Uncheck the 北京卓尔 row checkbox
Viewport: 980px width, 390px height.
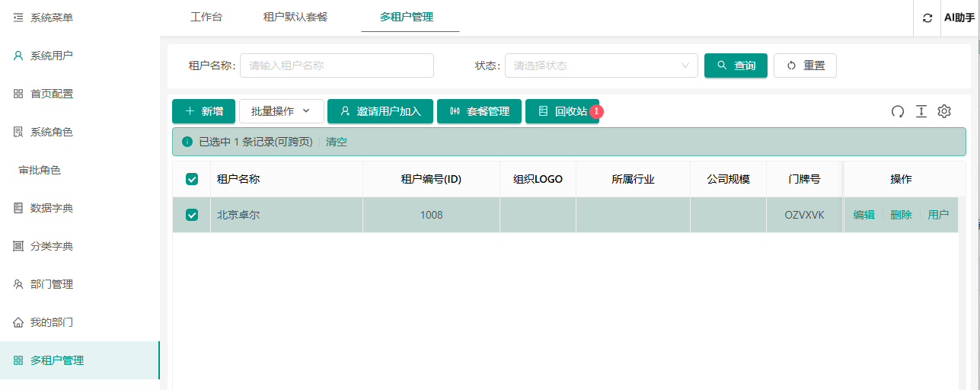192,215
